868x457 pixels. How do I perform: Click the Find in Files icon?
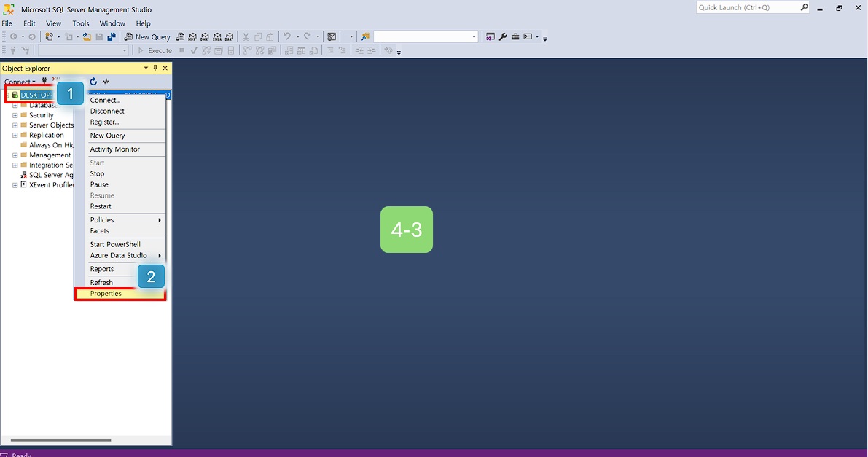click(x=365, y=36)
